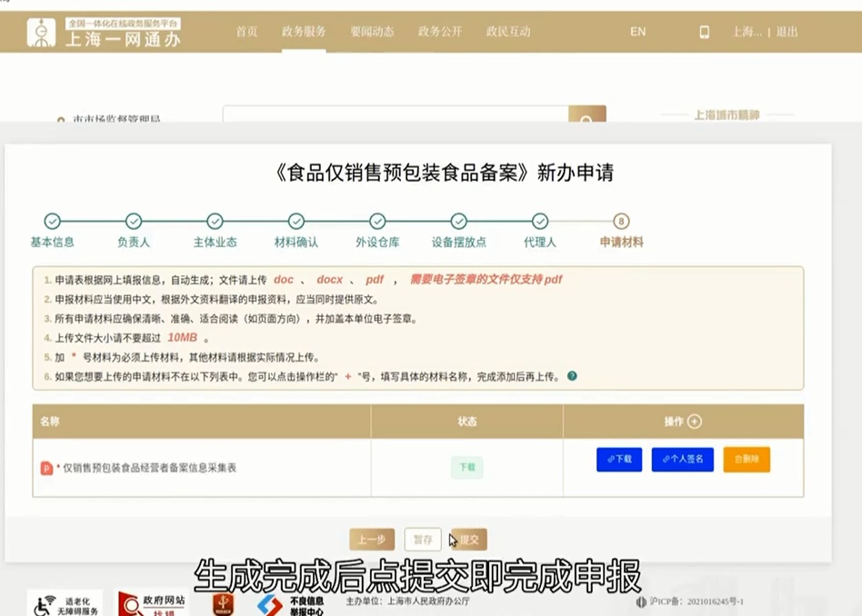Click the 上一步 button

371,540
